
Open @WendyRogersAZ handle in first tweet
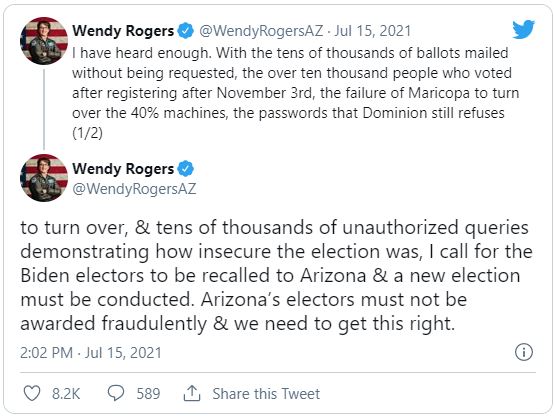pyautogui.click(x=261, y=31)
